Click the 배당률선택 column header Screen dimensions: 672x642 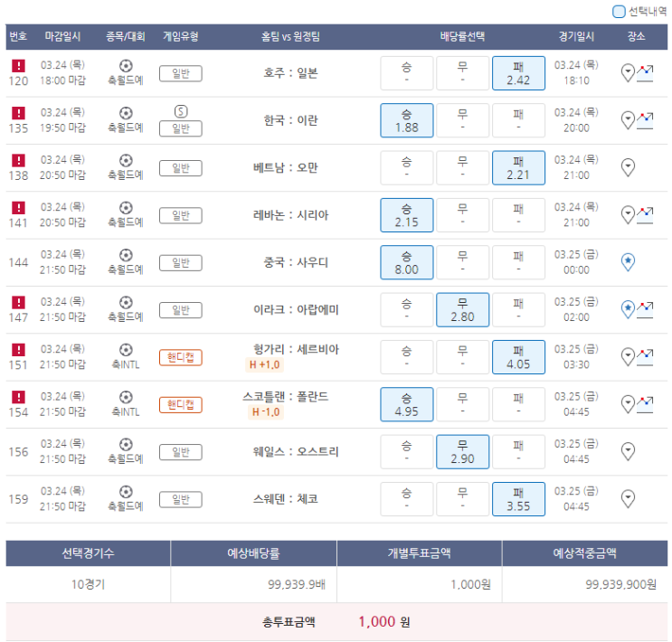(x=462, y=37)
